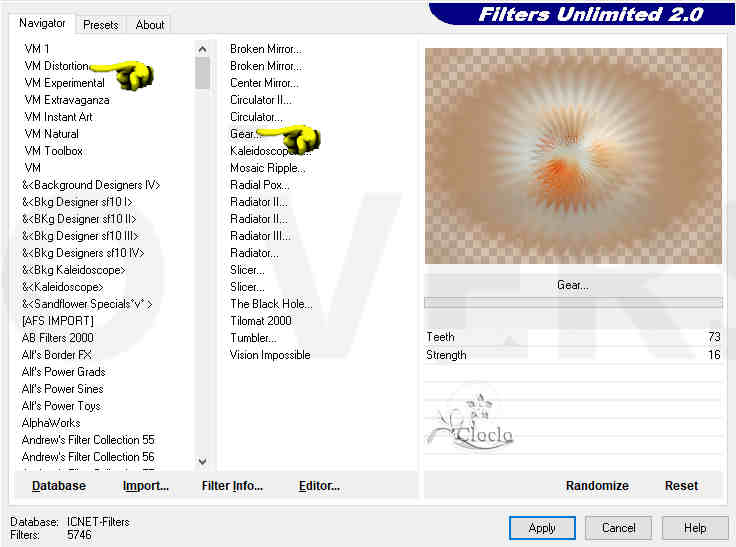The width and height of the screenshot is (736, 547).
Task: Open Help for Filters Unlimited
Action: tap(695, 528)
